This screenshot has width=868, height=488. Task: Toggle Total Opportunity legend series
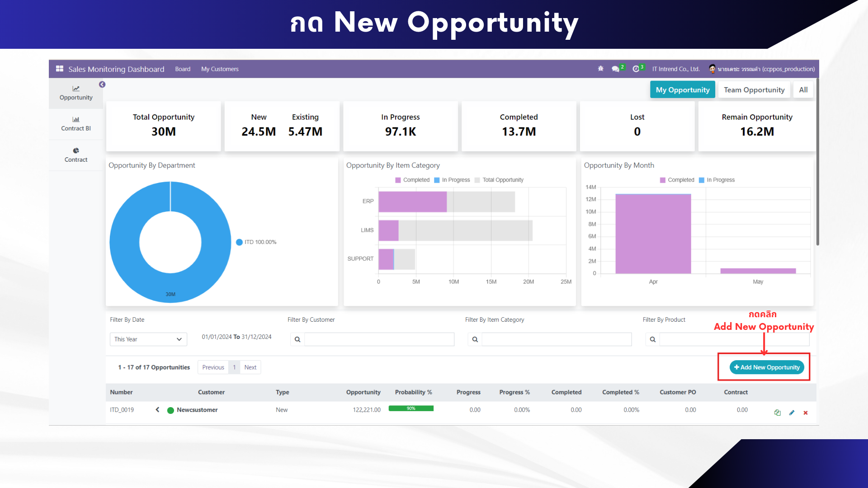(499, 180)
